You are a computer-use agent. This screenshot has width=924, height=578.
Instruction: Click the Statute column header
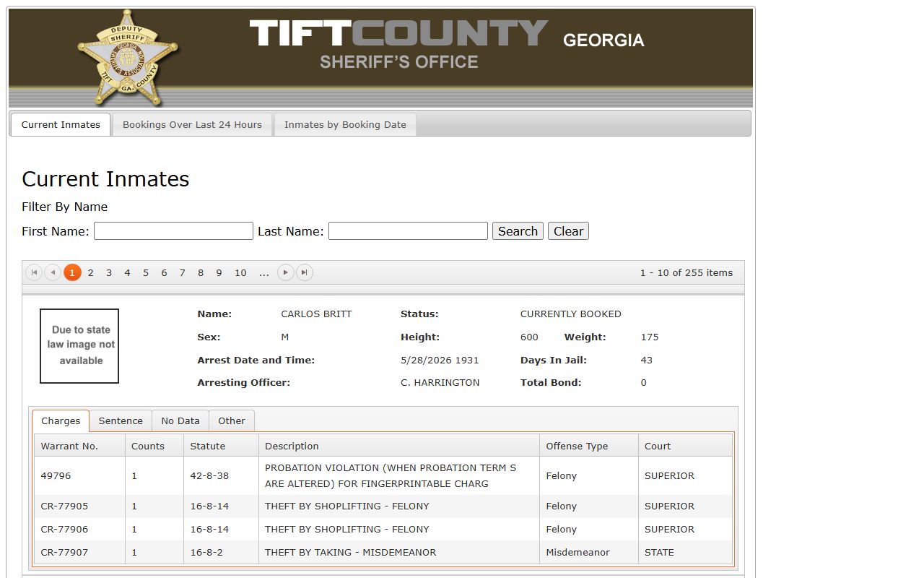point(221,446)
